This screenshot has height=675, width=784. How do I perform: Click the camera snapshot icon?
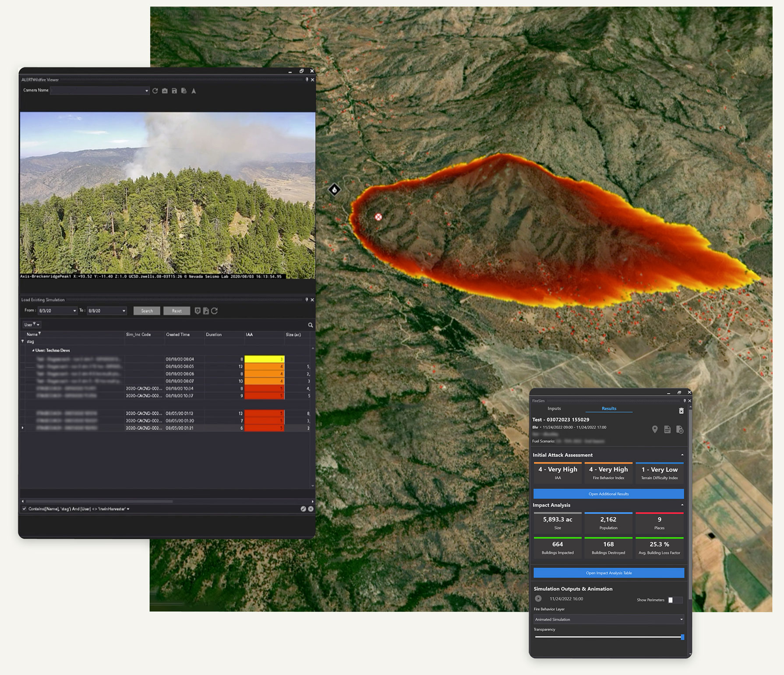point(165,91)
